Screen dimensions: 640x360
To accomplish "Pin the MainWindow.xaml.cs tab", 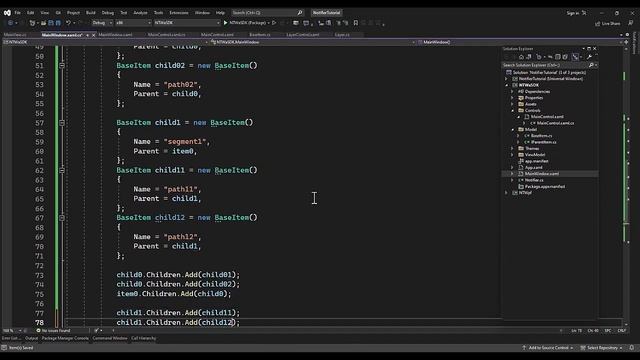I will [x=87, y=35].
